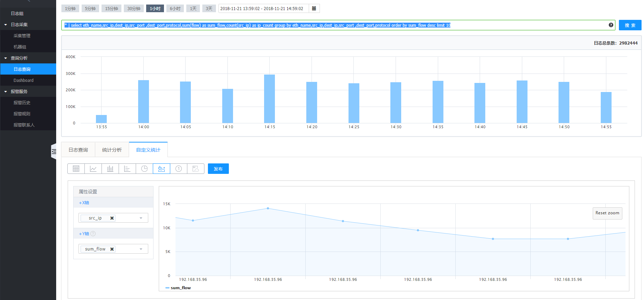Open 日志查询 in the sidebar
644x300 pixels.
point(28,69)
